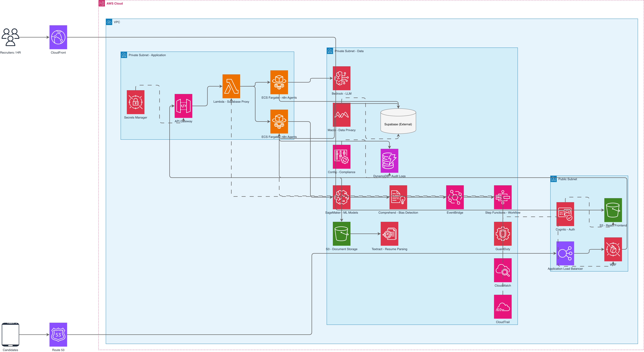Select the 'AWS Cloud' label text
The image size is (644, 352).
[x=114, y=4]
